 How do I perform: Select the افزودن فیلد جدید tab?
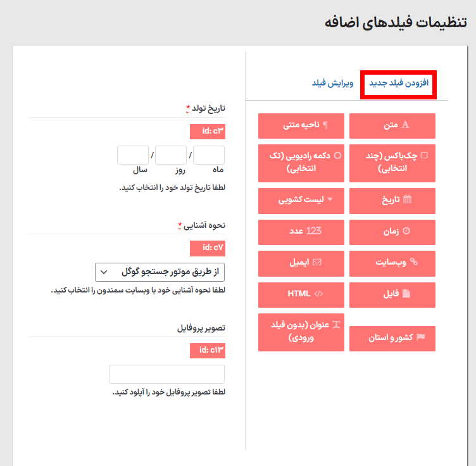pos(399,84)
